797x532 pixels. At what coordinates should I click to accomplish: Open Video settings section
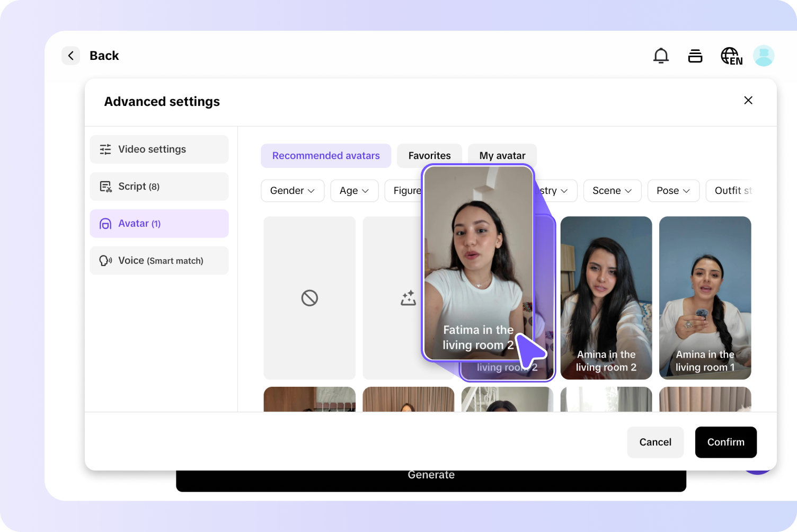tap(159, 149)
